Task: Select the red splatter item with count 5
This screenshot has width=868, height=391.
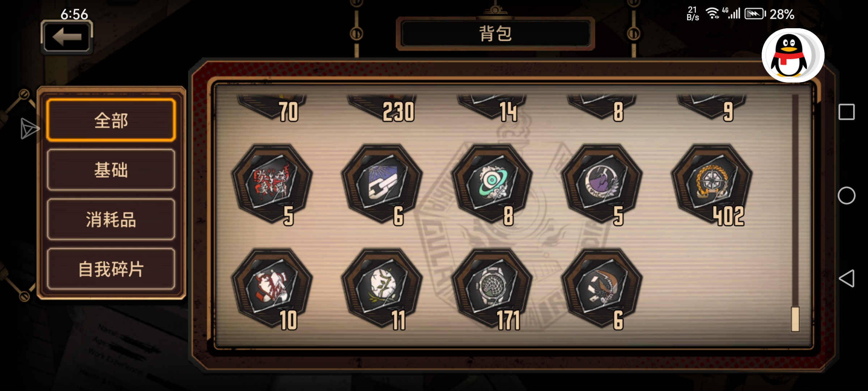Action: click(272, 184)
